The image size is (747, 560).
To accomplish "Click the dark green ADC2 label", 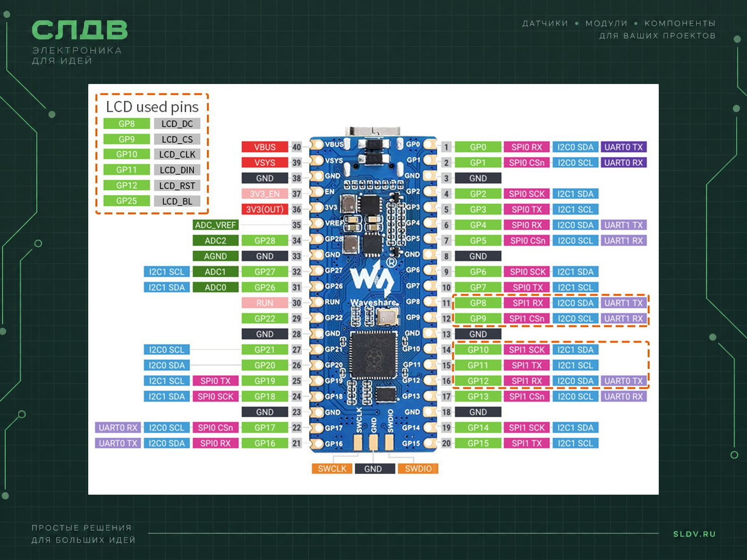I will tap(215, 240).
